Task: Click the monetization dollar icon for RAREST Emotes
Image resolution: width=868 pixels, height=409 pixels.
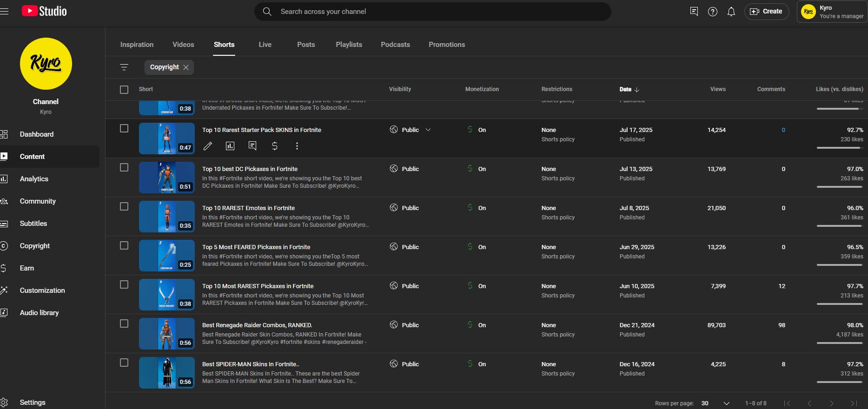Action: point(470,208)
